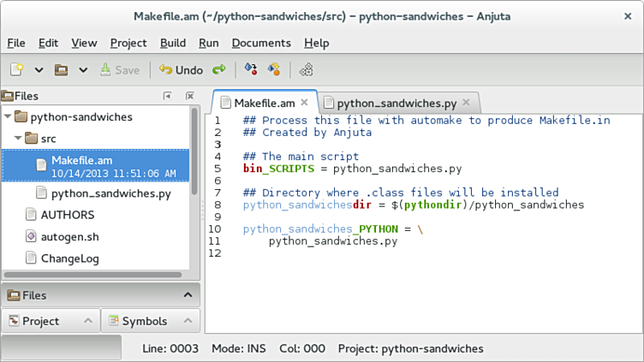Click the Undo button in toolbar
Viewport: 644px width, 362px height.
point(181,70)
